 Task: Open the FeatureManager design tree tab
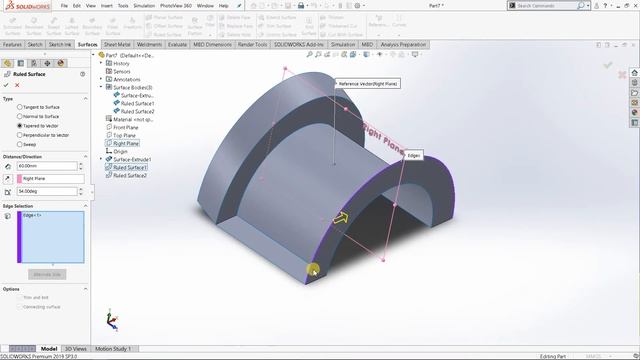click(7, 63)
